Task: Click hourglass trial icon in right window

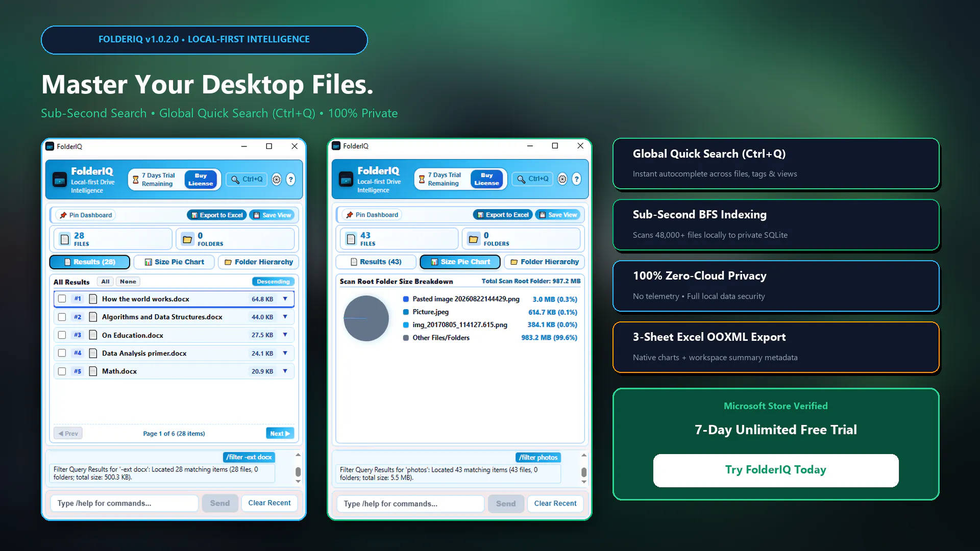Action: [422, 179]
